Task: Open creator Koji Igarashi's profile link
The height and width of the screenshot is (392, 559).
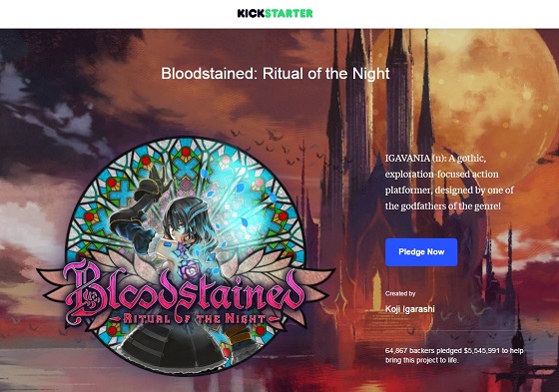Action: [409, 309]
